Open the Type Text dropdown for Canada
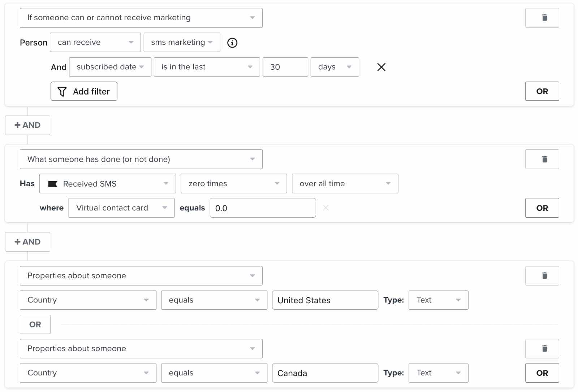 [x=438, y=373]
